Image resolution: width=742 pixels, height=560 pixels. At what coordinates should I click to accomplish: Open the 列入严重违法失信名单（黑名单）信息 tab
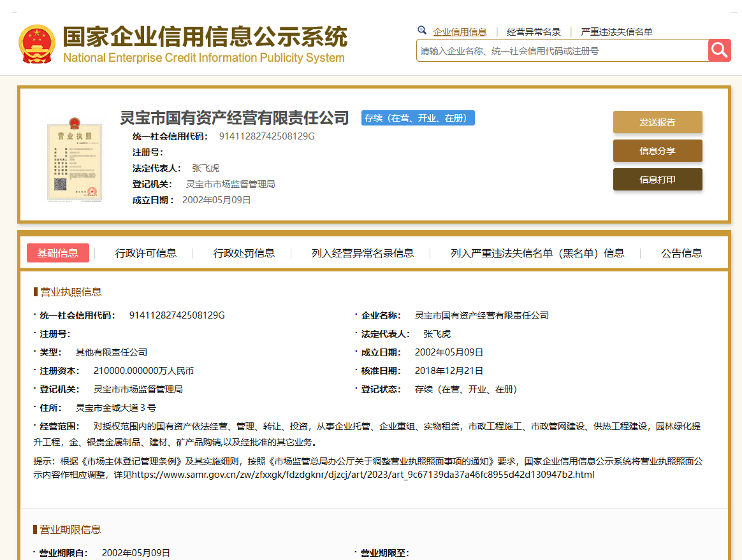click(537, 253)
